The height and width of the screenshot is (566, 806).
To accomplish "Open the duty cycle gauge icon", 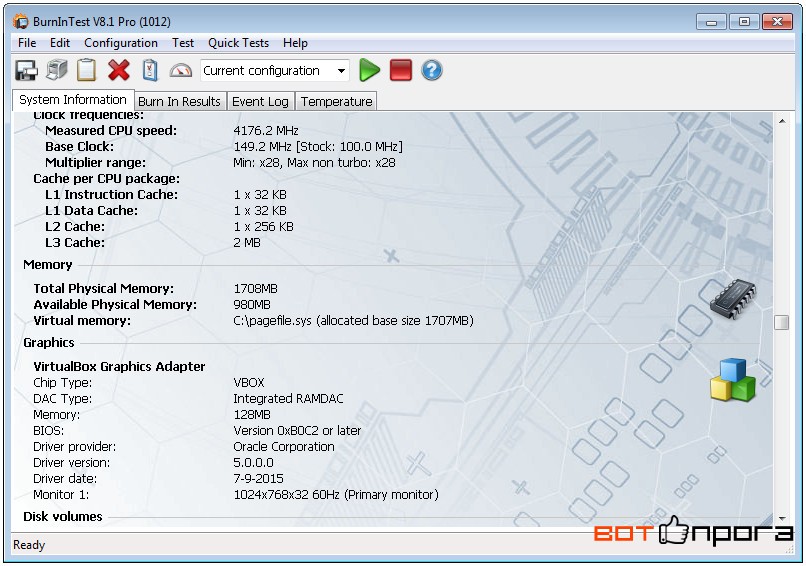I will click(180, 70).
